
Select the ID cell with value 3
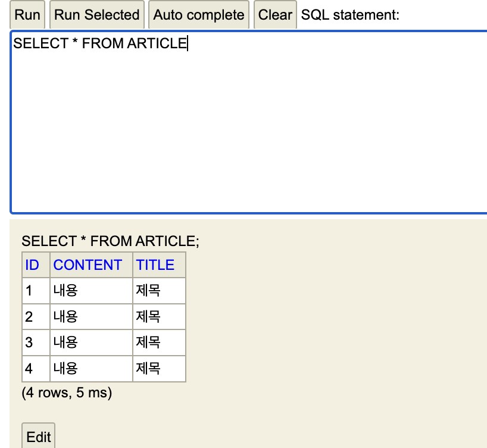(36, 343)
